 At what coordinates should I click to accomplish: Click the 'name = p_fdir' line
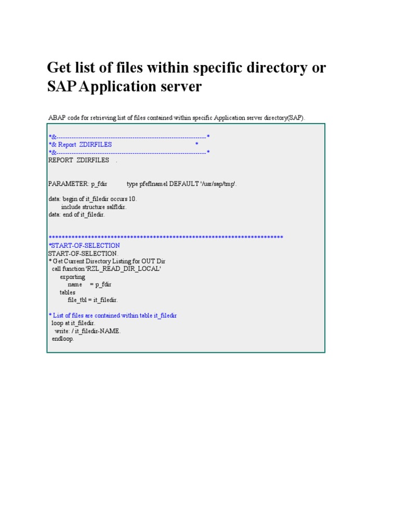point(89,285)
